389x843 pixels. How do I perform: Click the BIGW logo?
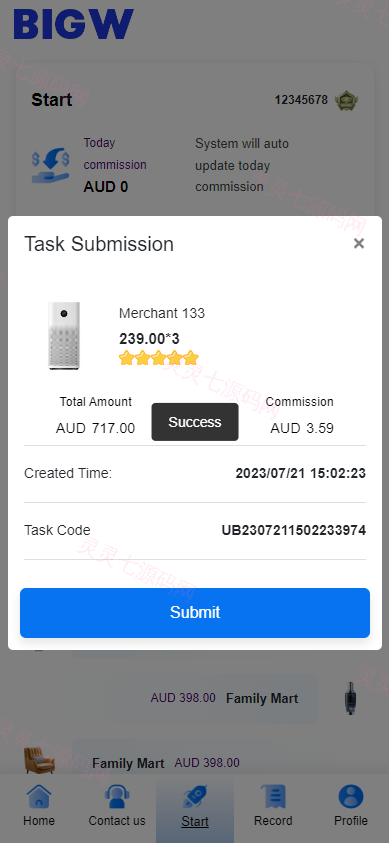[x=74, y=24]
